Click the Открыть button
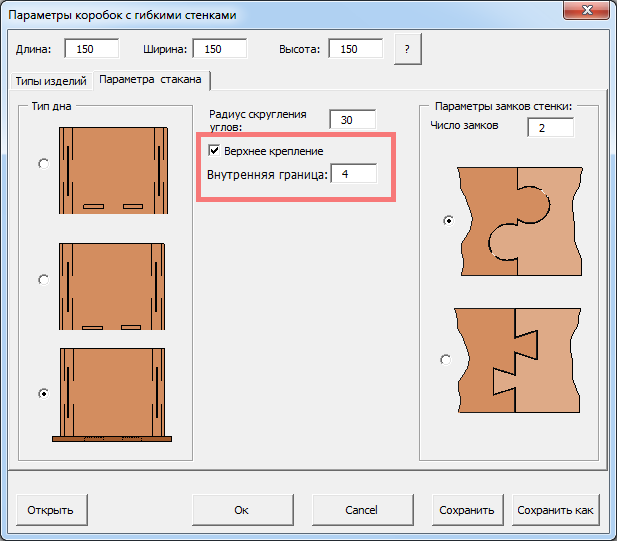 [x=52, y=510]
